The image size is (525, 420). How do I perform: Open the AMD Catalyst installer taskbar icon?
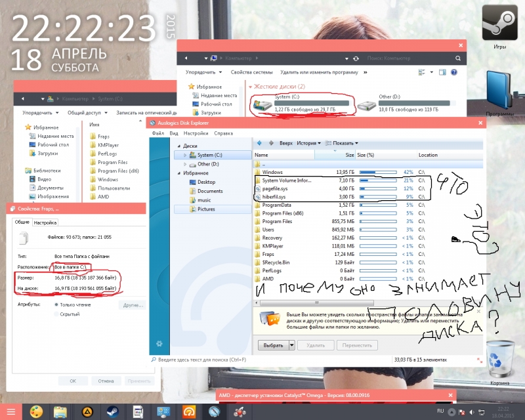tap(240, 412)
